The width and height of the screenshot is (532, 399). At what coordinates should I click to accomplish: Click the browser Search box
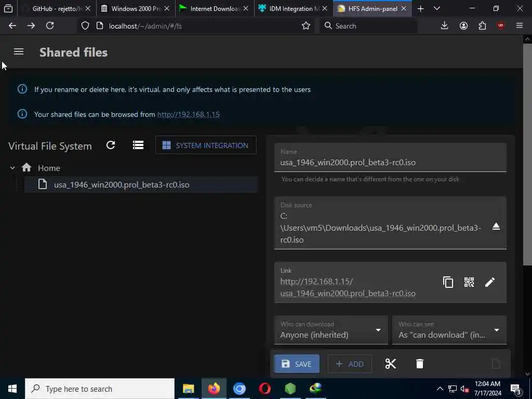point(368,26)
